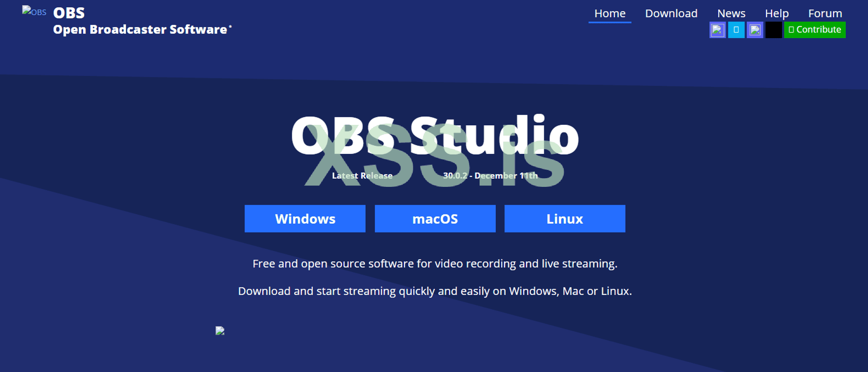This screenshot has height=372, width=868.
Task: Open the black social icon button
Action: (x=773, y=30)
